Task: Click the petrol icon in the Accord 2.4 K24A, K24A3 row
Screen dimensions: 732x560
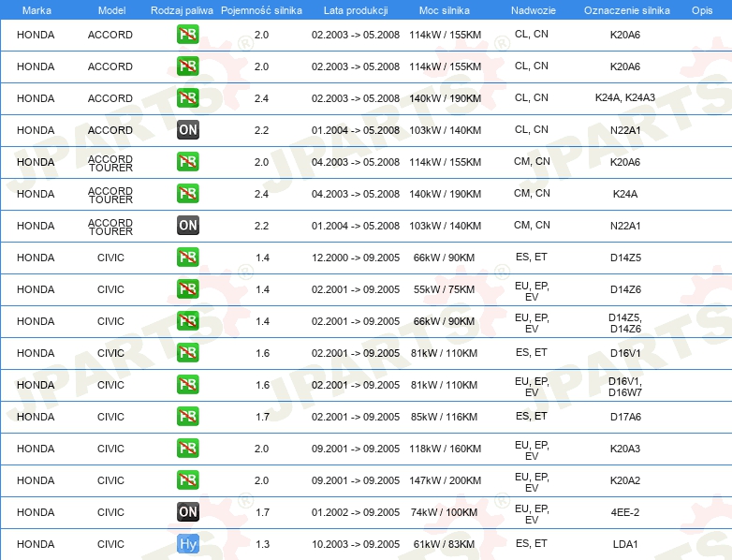Action: [x=187, y=98]
